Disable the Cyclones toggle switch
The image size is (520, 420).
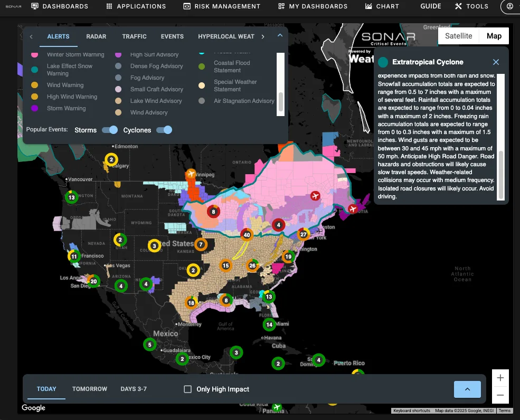coord(164,130)
